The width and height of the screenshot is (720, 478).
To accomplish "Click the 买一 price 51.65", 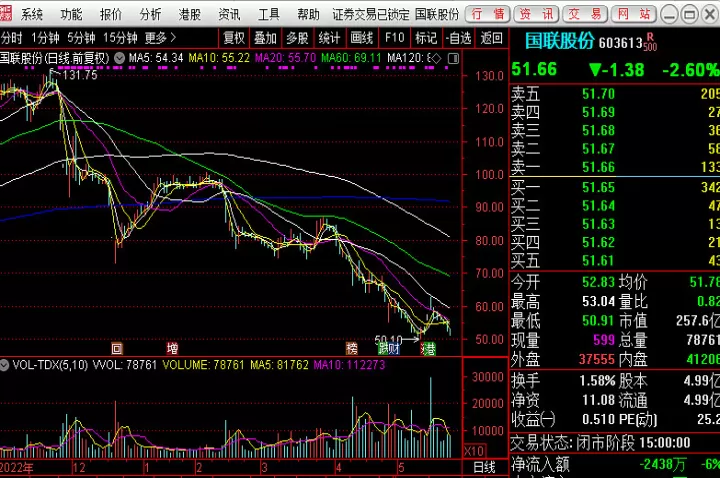I will point(598,187).
